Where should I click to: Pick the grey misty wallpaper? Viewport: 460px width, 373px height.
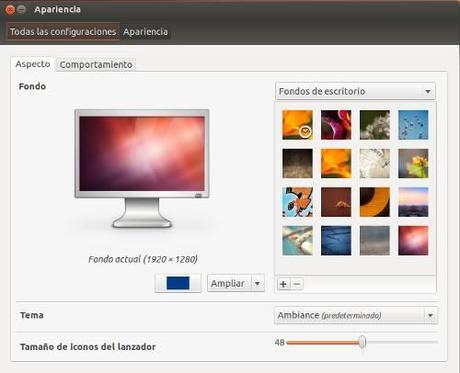(375, 241)
